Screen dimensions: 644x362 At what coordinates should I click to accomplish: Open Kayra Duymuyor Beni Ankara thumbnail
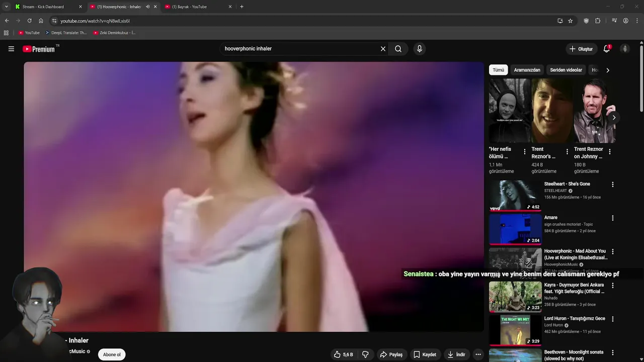tap(515, 296)
